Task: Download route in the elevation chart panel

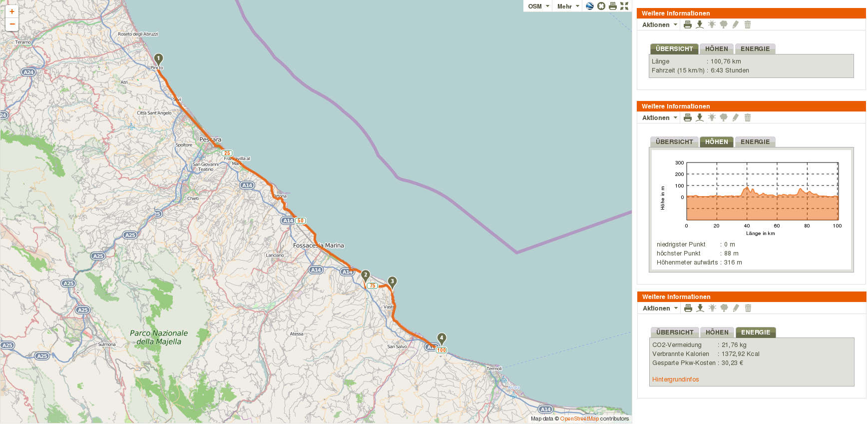Action: pyautogui.click(x=700, y=117)
